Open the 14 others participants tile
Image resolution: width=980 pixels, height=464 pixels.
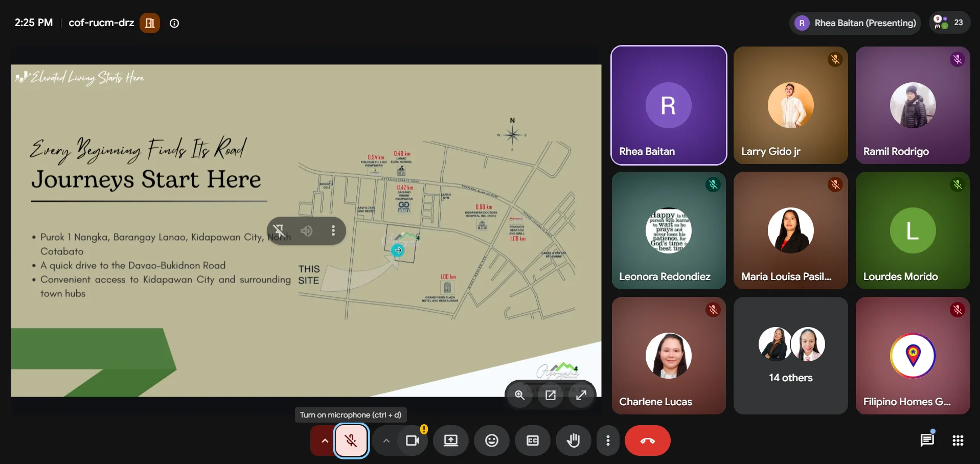coord(791,356)
